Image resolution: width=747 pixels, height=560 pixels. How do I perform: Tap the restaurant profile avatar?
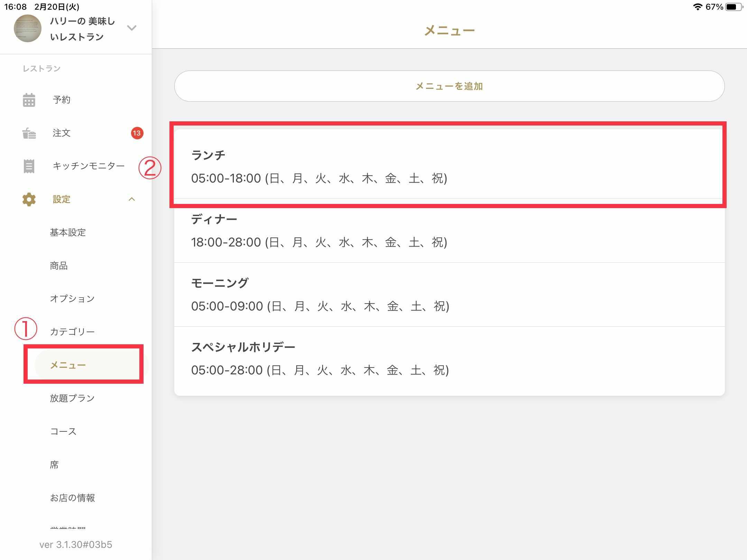28,28
